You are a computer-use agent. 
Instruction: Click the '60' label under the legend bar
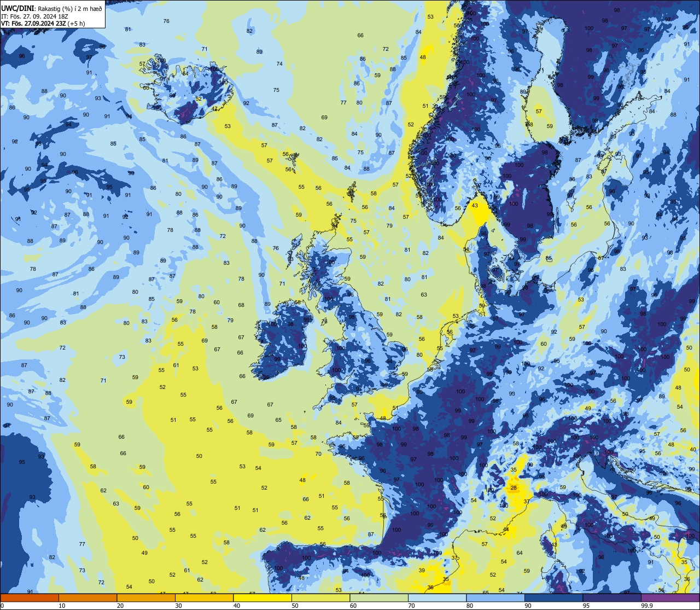point(353,606)
